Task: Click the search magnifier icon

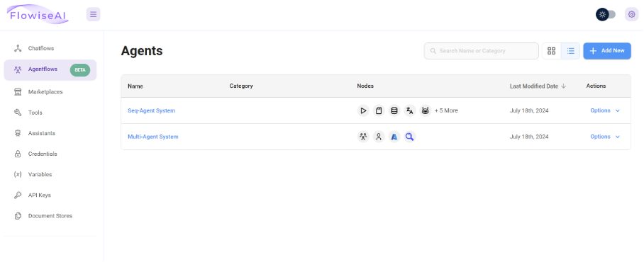Action: [433, 51]
